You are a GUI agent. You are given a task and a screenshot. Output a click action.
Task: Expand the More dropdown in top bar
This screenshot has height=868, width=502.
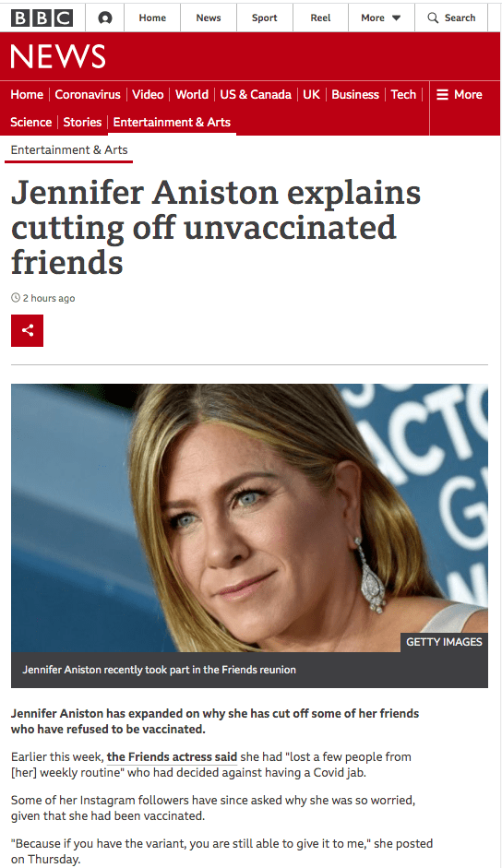tap(381, 18)
